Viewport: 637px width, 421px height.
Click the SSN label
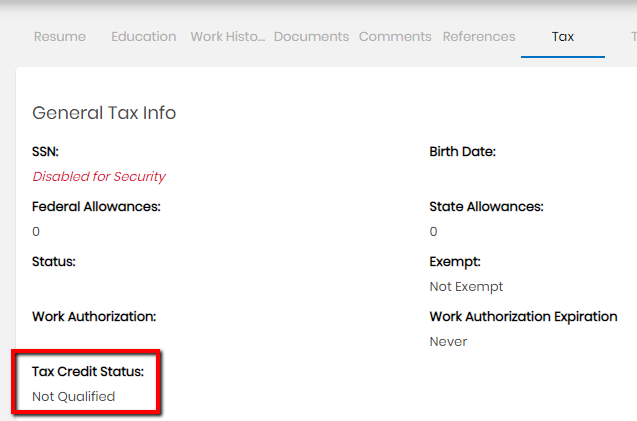pyautogui.click(x=46, y=152)
